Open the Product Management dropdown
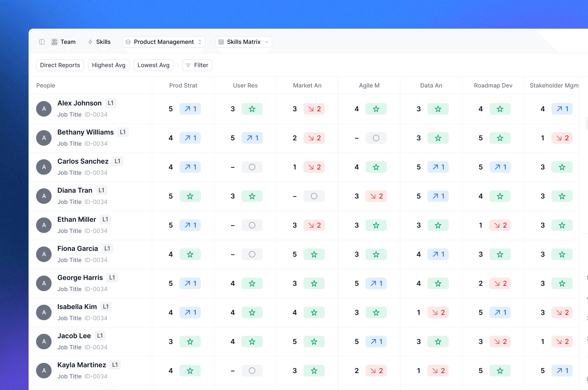This screenshot has height=390, width=588. (164, 42)
